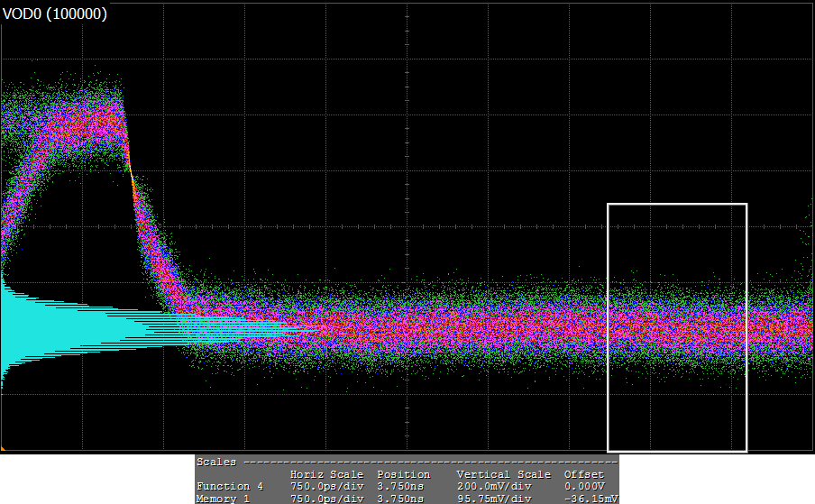Select the Horiz Scale column header
The height and width of the screenshot is (504, 815).
click(x=326, y=474)
